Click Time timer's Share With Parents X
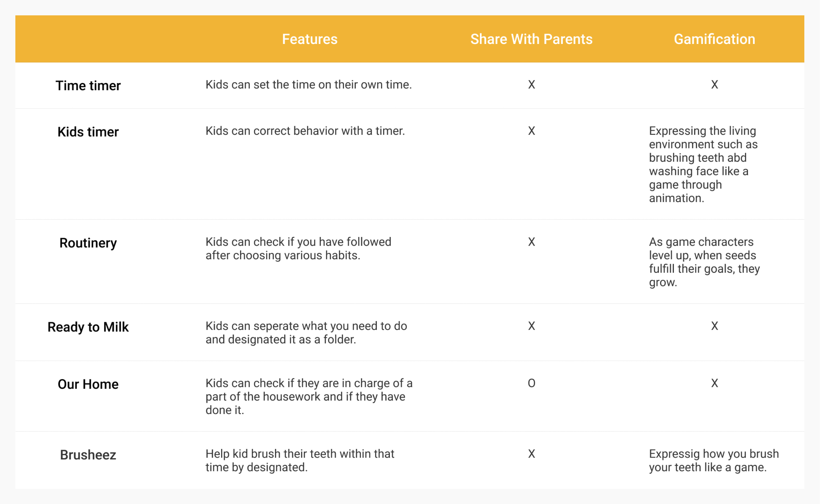Viewport: 820px width, 504px height. 531,85
